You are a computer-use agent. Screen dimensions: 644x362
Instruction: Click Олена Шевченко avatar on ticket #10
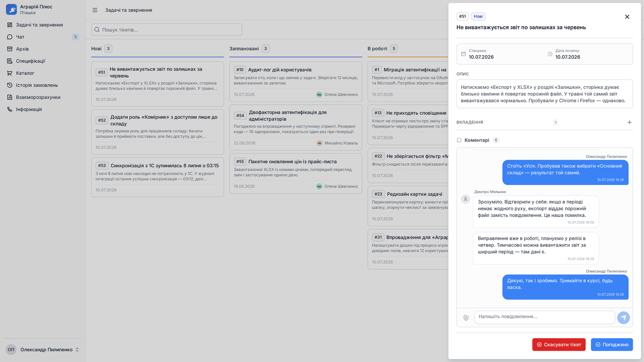pos(319,95)
